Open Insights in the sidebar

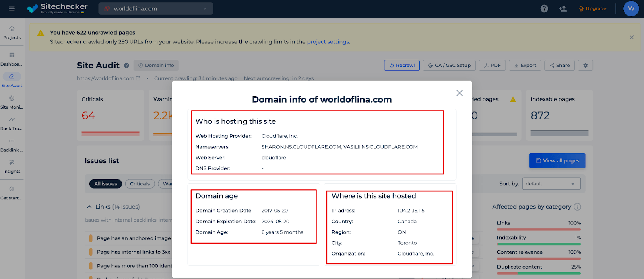[12, 166]
